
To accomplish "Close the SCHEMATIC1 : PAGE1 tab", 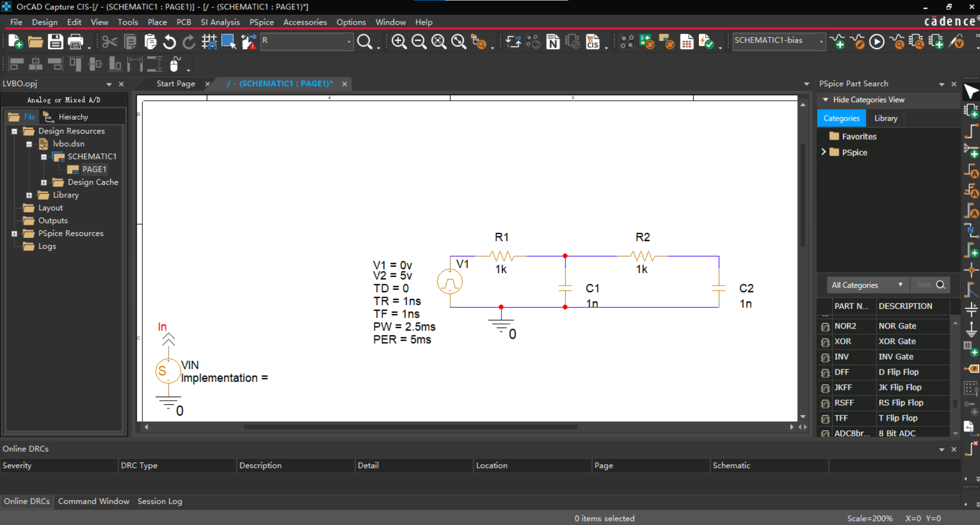I will click(345, 84).
